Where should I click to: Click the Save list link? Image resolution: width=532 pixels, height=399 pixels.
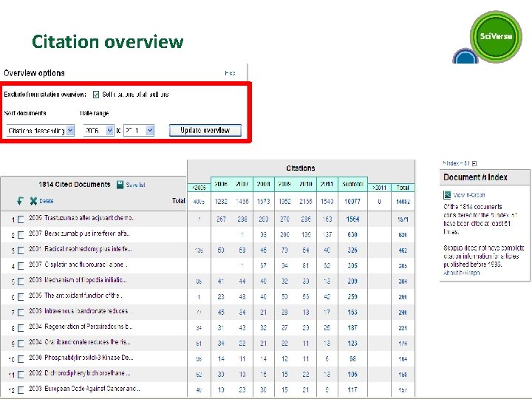[x=135, y=185]
